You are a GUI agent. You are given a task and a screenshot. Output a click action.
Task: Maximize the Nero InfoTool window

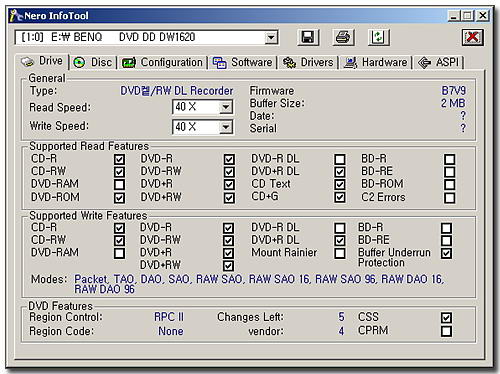click(467, 16)
